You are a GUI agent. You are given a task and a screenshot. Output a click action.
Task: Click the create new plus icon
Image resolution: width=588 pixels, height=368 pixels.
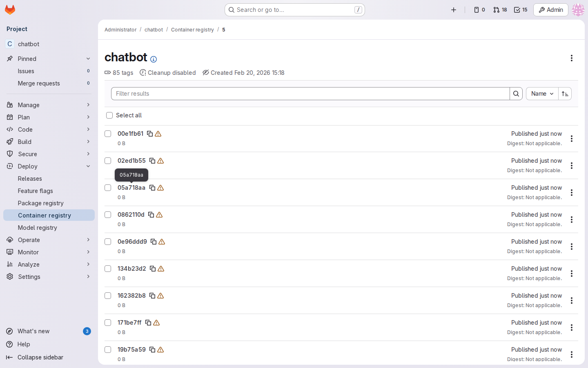(x=454, y=10)
